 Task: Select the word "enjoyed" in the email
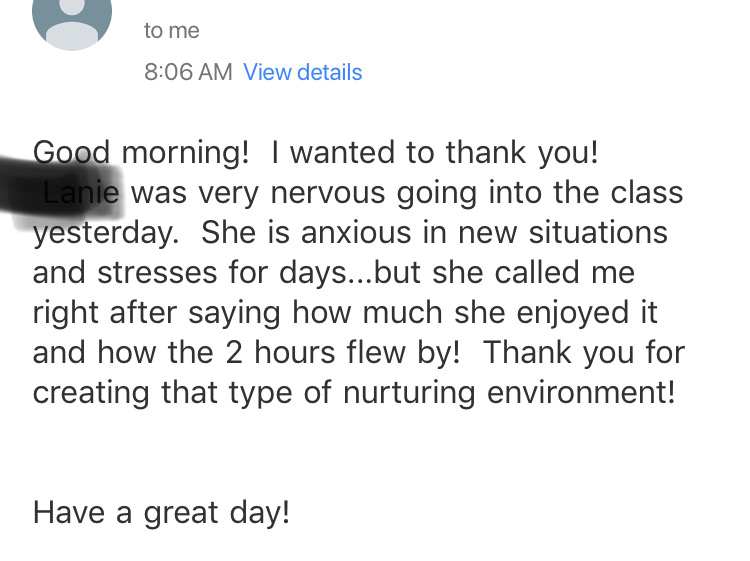[x=573, y=313]
